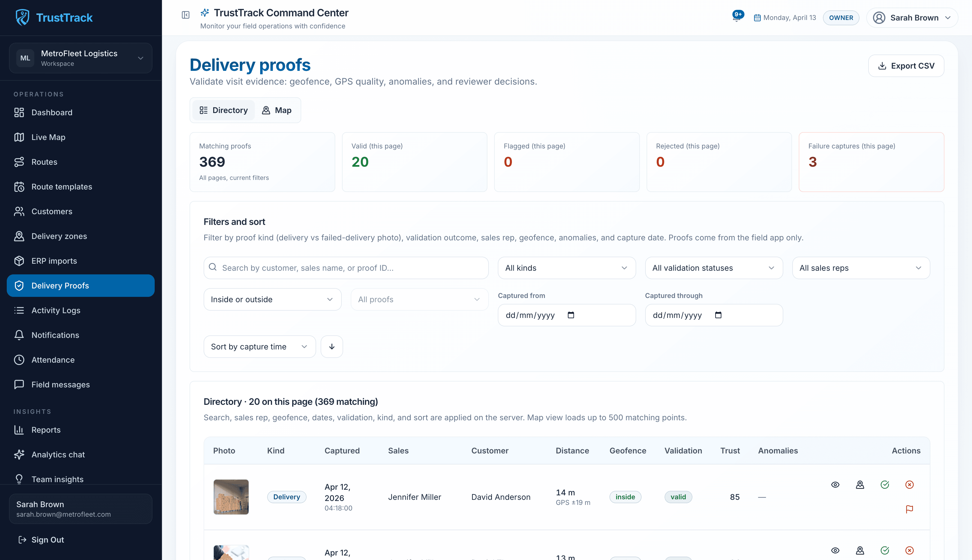The image size is (972, 560).
Task: Click the OWNER role badge
Action: click(841, 18)
